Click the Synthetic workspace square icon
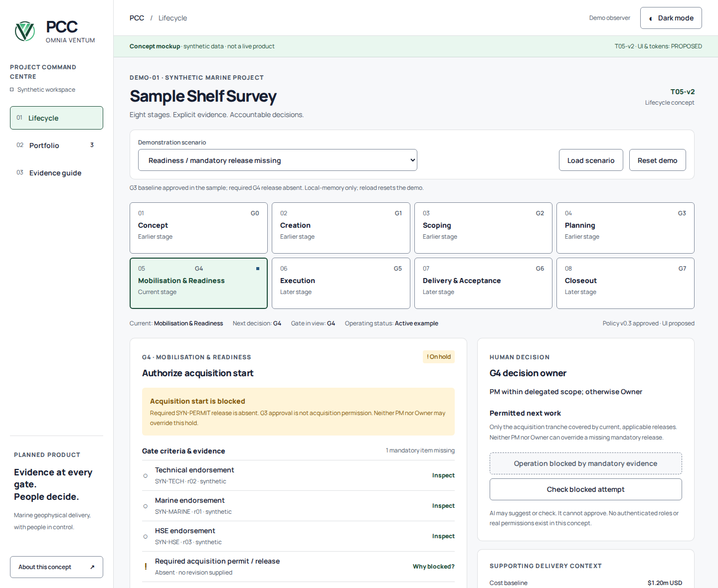 pos(12,90)
